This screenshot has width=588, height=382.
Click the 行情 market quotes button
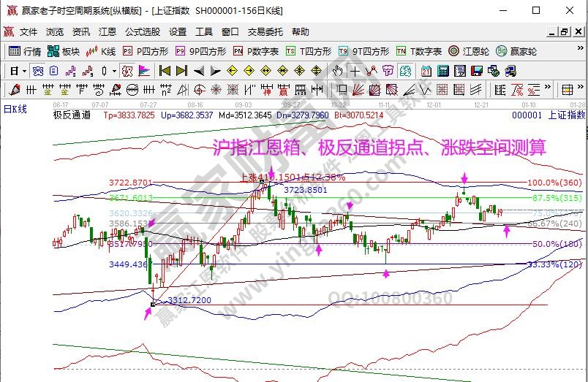tap(25, 51)
